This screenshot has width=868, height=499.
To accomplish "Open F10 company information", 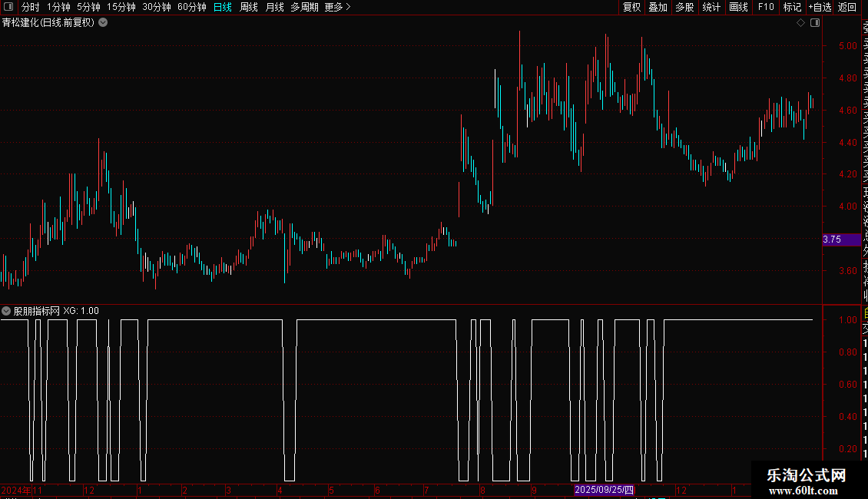I will 766,7.
